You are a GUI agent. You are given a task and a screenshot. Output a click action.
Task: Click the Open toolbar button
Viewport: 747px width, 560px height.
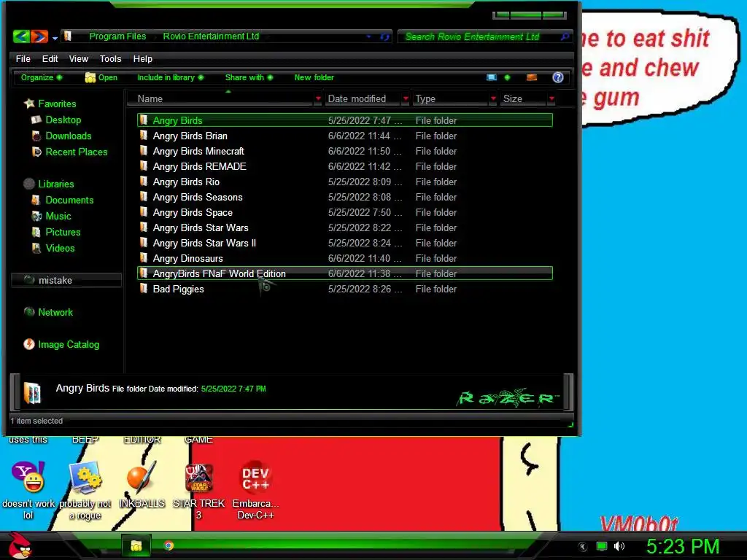point(101,77)
